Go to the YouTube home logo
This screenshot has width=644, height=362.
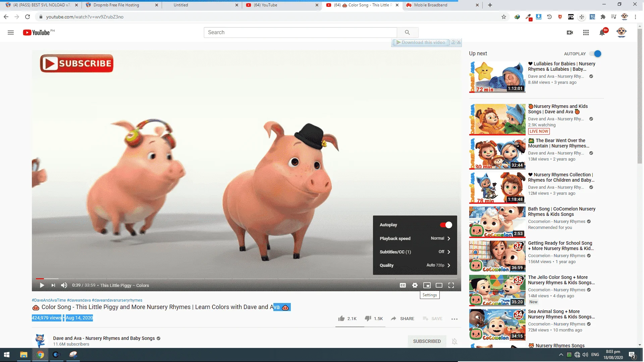pos(36,33)
